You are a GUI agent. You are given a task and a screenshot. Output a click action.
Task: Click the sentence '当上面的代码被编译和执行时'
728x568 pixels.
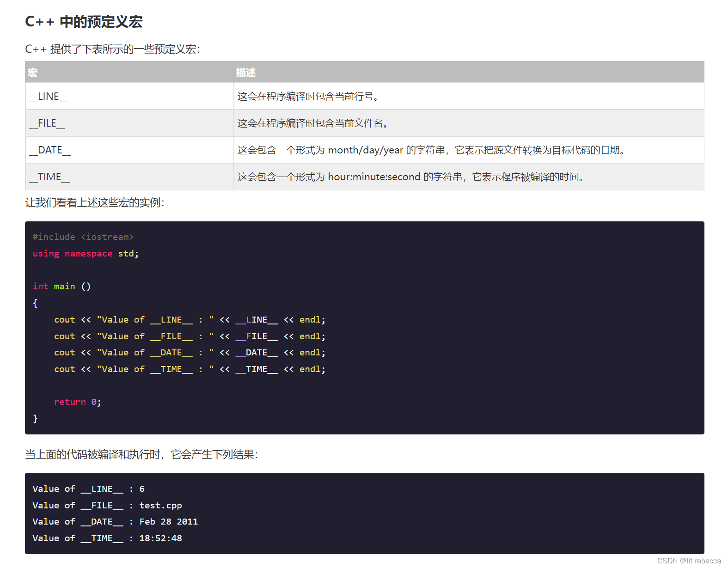coord(141,454)
